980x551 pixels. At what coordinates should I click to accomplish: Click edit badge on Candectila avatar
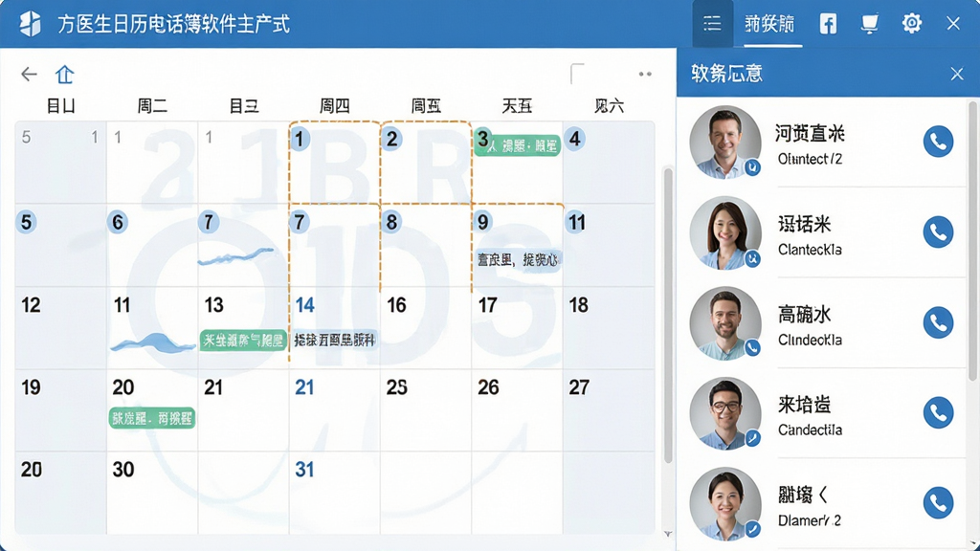click(x=753, y=438)
